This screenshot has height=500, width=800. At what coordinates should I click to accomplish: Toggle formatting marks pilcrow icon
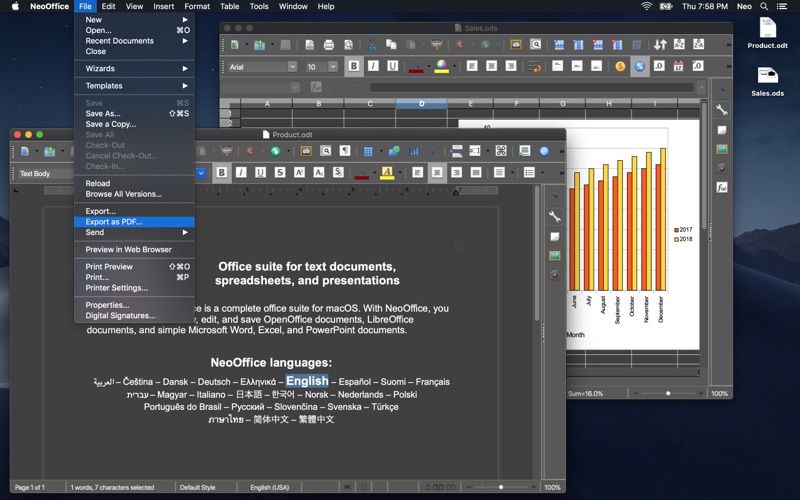pos(345,151)
